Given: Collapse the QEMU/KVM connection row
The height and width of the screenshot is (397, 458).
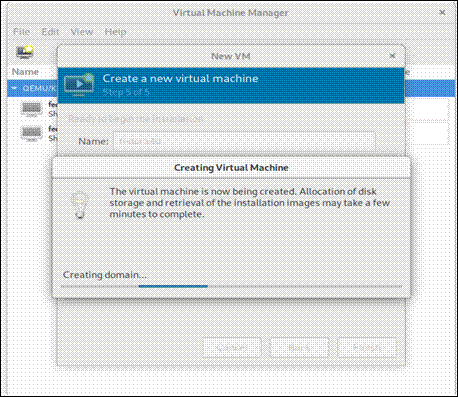Looking at the screenshot, I should tap(14, 88).
